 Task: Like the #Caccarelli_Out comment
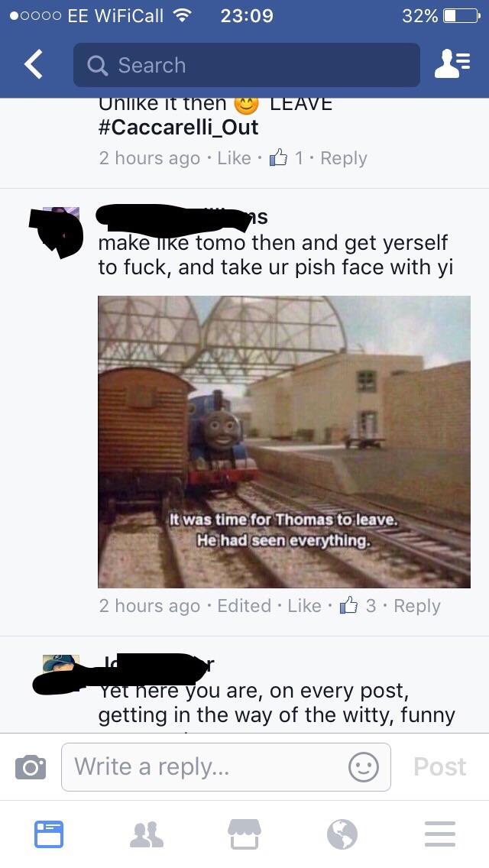[235, 157]
